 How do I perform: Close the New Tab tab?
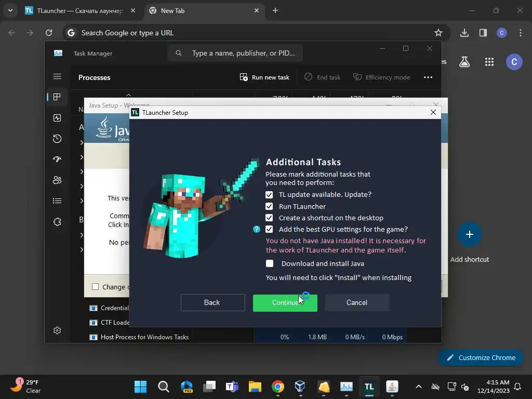[257, 10]
